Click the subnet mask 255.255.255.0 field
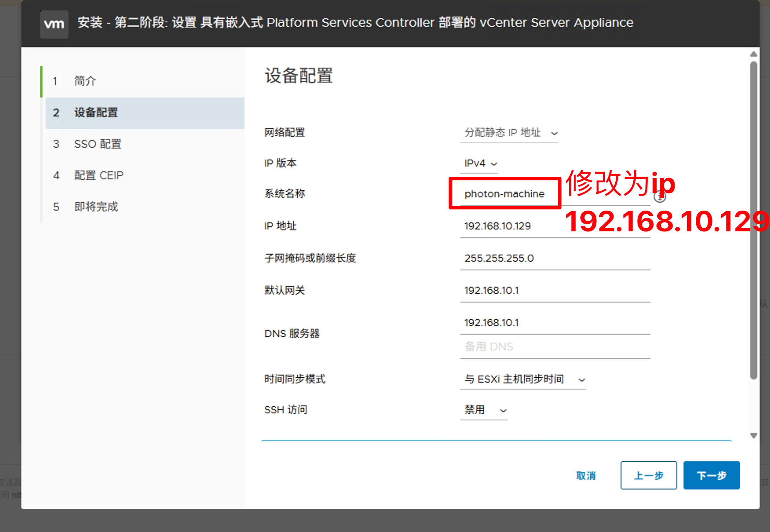 pyautogui.click(x=555, y=259)
